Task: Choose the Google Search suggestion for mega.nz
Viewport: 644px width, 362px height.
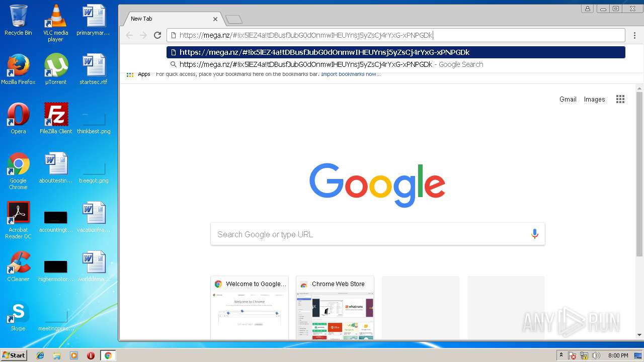Action: tap(396, 64)
